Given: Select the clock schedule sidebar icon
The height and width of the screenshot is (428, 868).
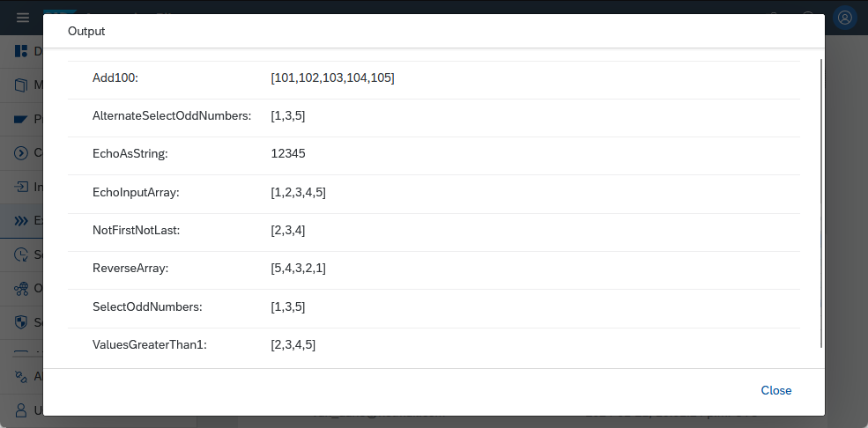Looking at the screenshot, I should (21, 255).
